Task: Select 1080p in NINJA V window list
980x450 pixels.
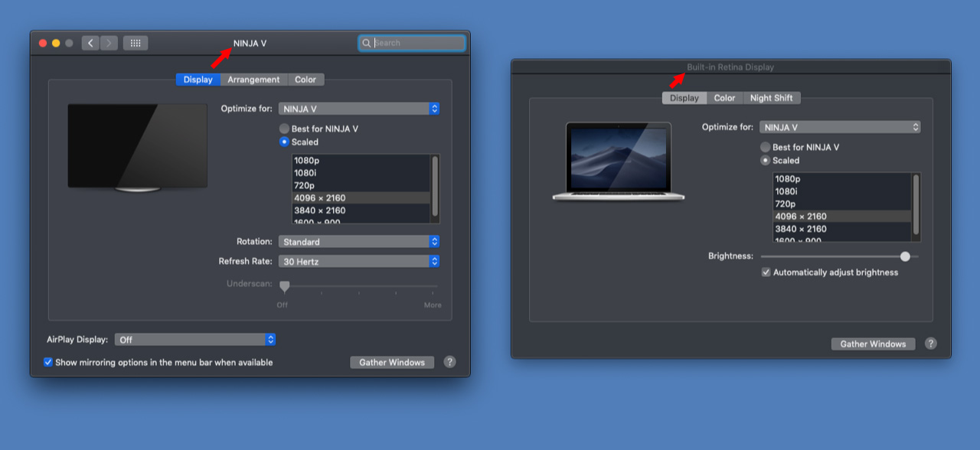Action: coord(361,161)
